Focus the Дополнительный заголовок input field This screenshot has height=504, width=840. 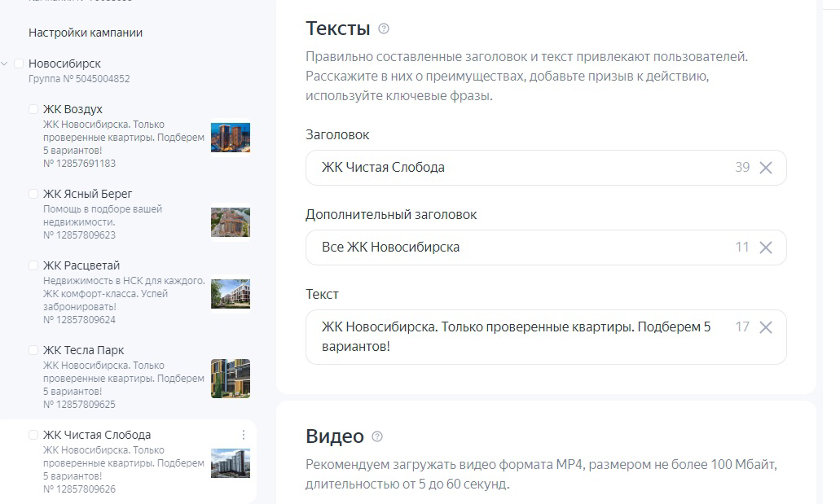546,248
